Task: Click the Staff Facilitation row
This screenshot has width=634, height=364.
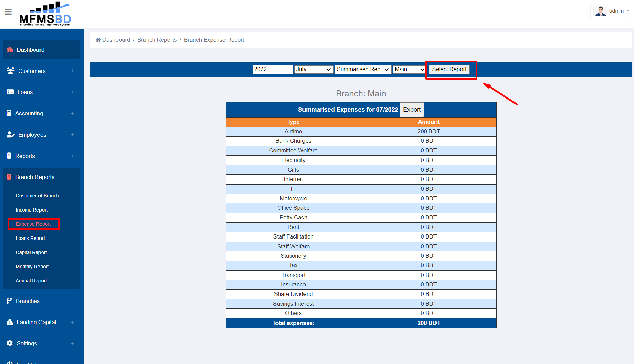Action: tap(361, 237)
